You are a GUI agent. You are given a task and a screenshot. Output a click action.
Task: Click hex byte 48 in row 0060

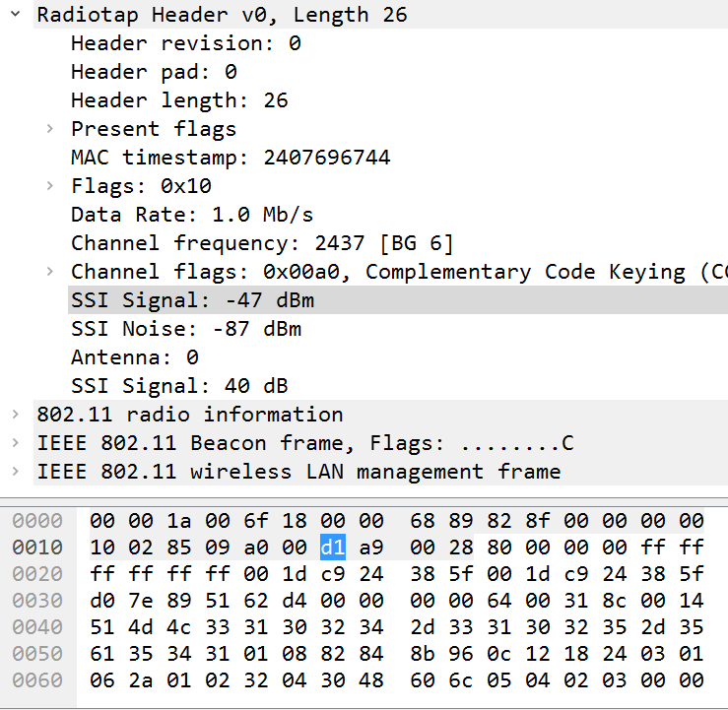point(371,680)
